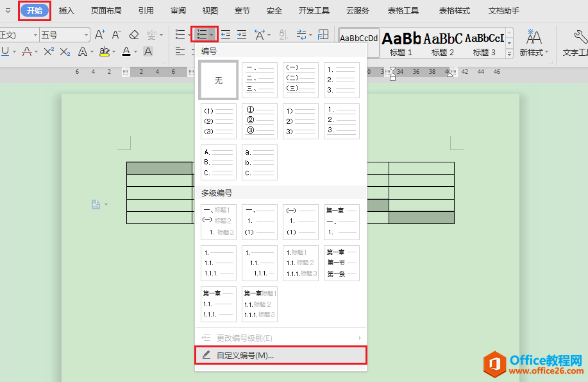Open the 更改编号级别(E) submenu

point(280,338)
